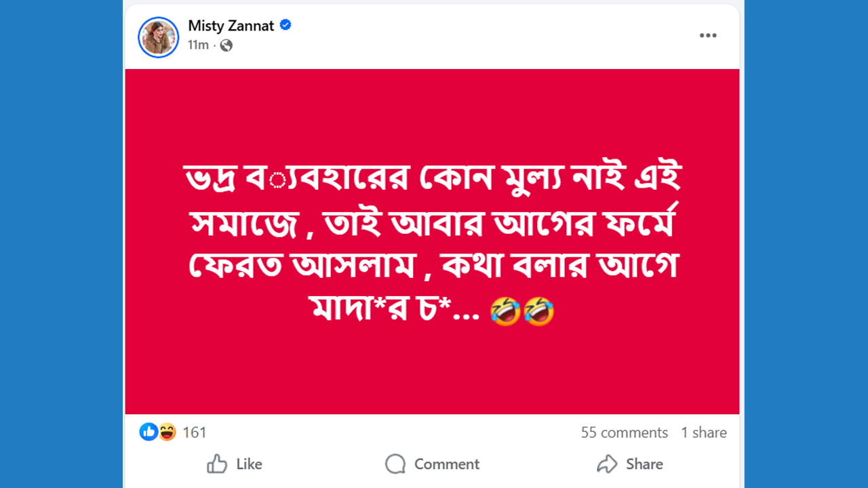Click the first laughing emoji in post

pos(505,311)
